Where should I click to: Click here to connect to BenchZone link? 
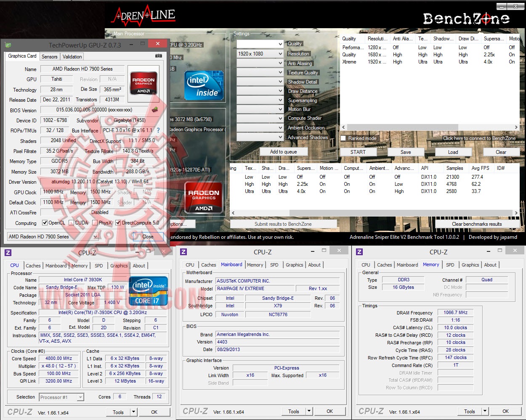pyautogui.click(x=479, y=138)
